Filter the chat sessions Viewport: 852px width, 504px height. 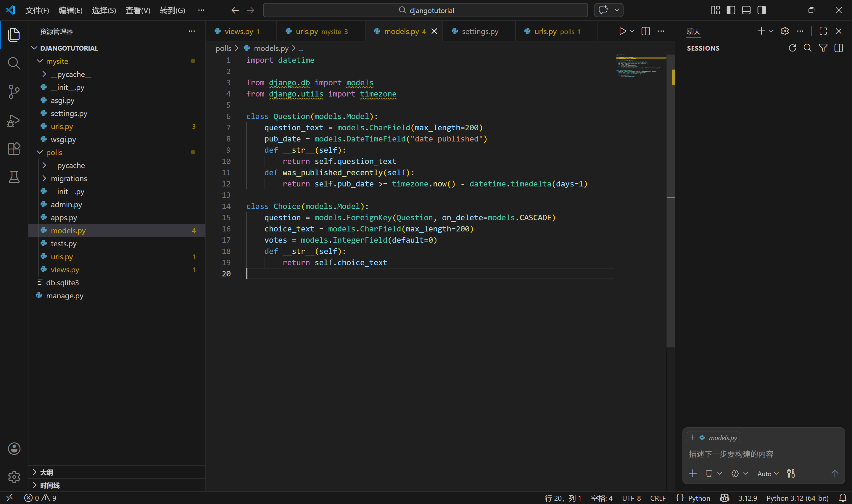pos(823,48)
